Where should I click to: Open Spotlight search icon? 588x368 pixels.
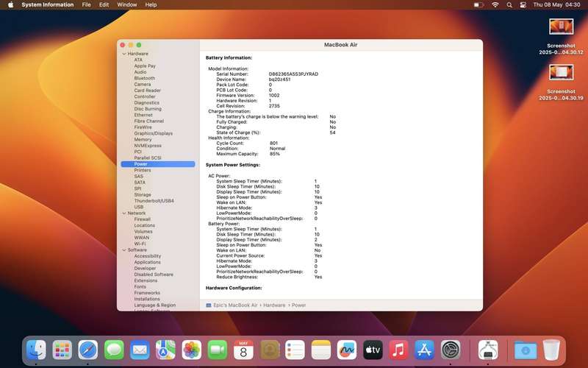pos(509,5)
